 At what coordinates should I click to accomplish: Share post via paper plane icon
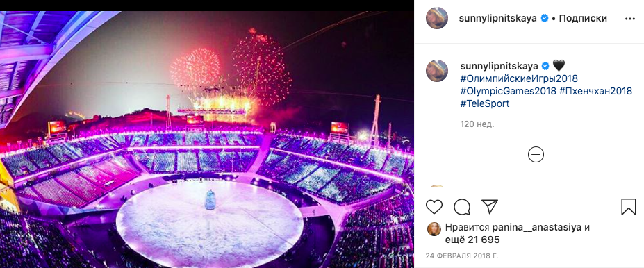(490, 206)
